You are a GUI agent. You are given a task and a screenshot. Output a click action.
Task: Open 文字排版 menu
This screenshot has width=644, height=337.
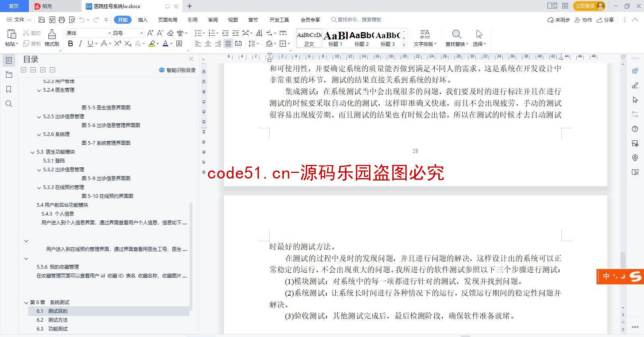(425, 38)
